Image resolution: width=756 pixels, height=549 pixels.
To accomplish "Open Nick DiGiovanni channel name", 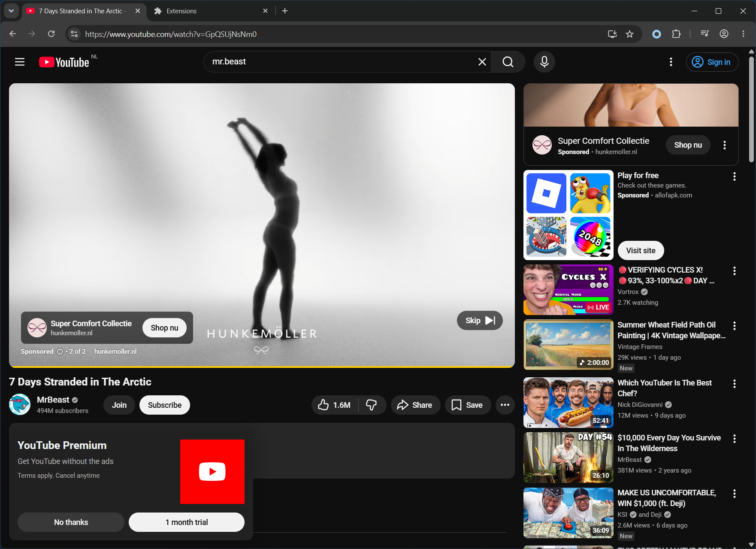I will 640,405.
